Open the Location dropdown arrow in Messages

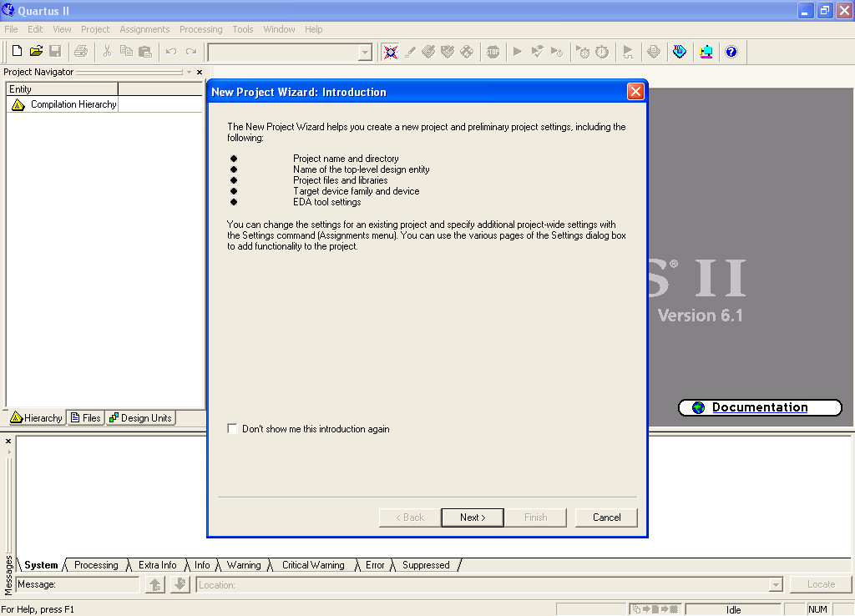click(776, 585)
